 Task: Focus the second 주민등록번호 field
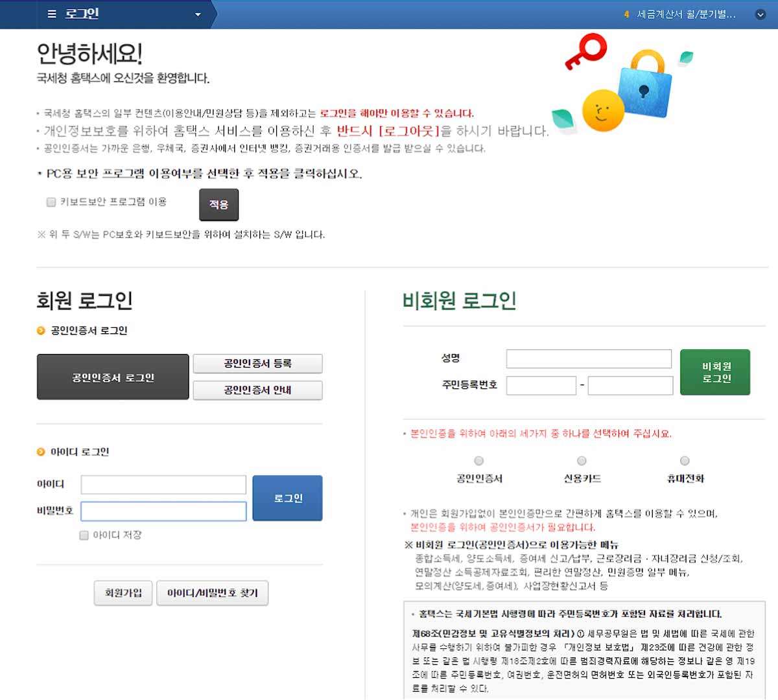(630, 386)
